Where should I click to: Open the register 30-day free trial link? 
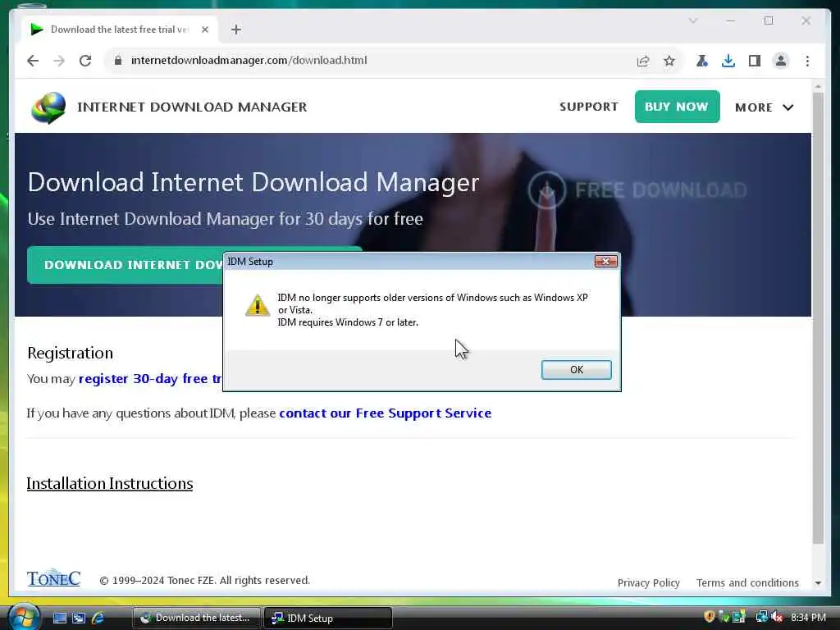pyautogui.click(x=151, y=379)
